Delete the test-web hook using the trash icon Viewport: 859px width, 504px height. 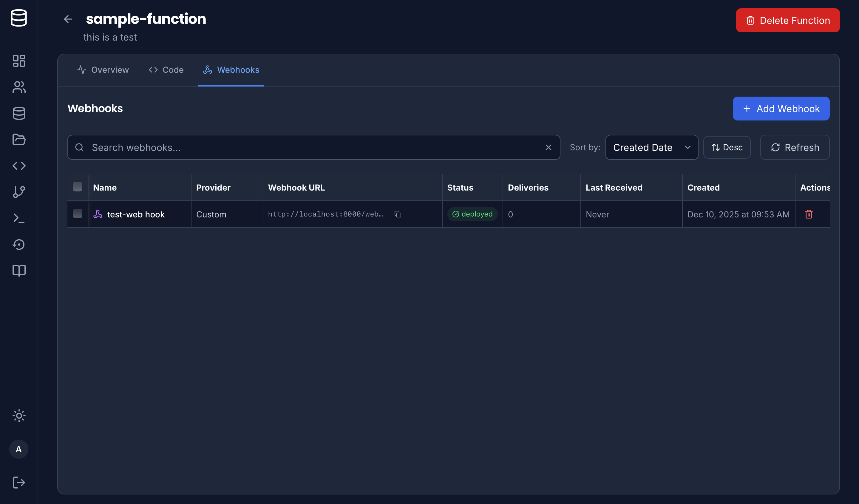(x=809, y=214)
